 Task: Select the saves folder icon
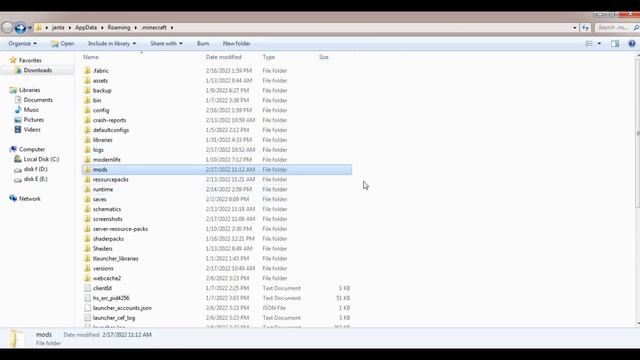point(87,199)
